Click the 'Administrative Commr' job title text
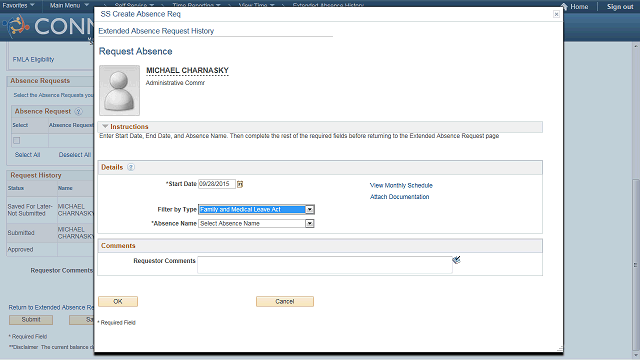Image resolution: width=640 pixels, height=360 pixels. [x=176, y=83]
